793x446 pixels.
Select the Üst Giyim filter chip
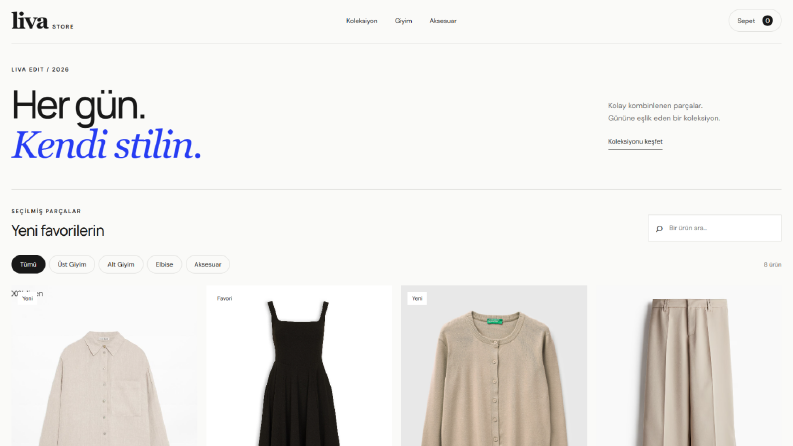[x=72, y=264]
